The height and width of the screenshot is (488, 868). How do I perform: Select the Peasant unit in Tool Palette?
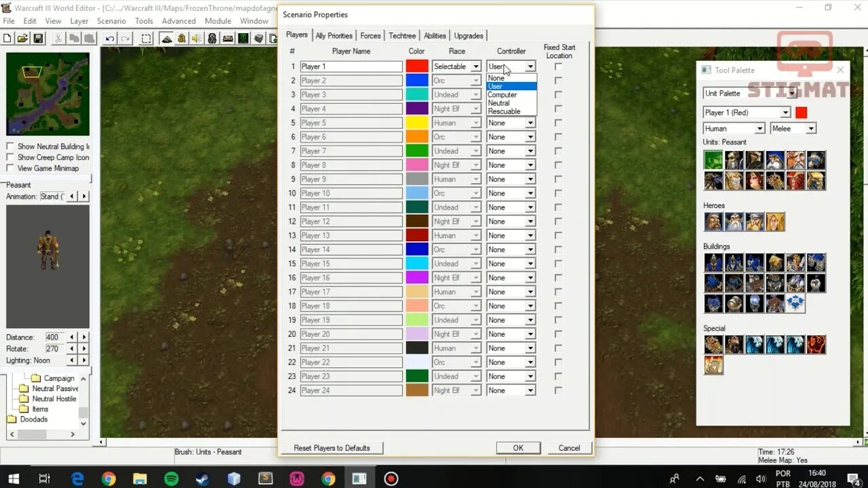click(713, 160)
